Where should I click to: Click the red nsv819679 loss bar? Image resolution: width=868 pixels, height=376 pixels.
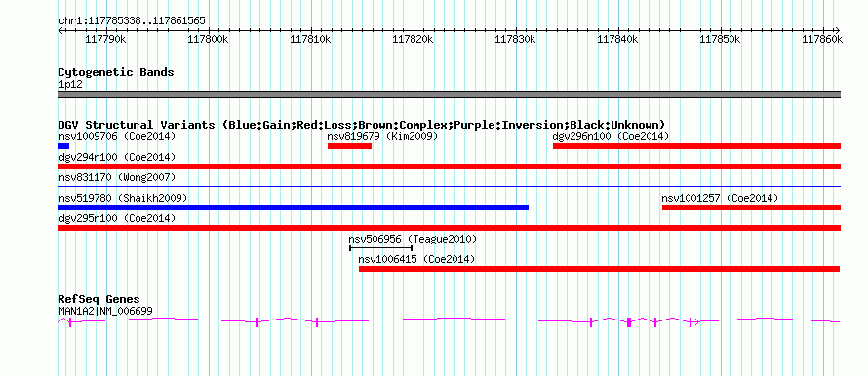point(349,146)
